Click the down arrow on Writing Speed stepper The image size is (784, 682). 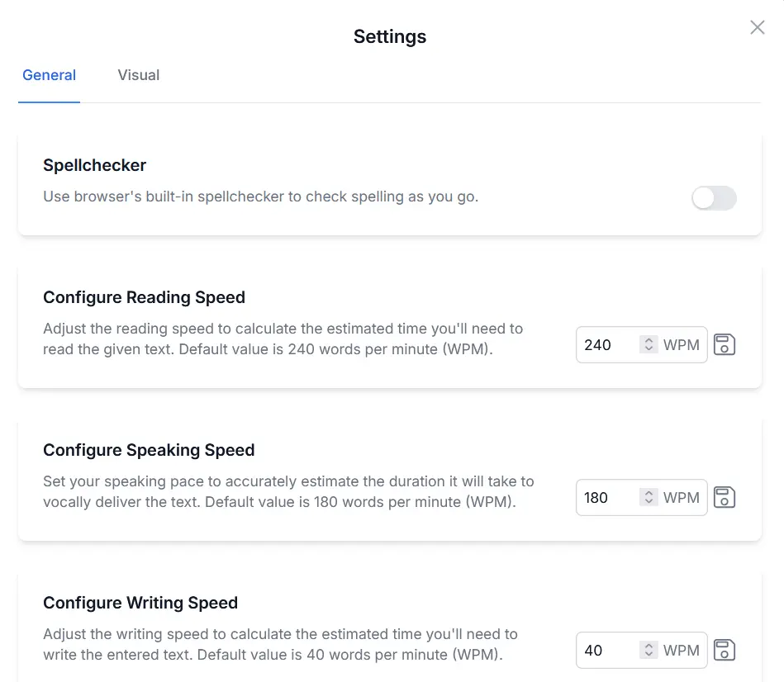[649, 655]
